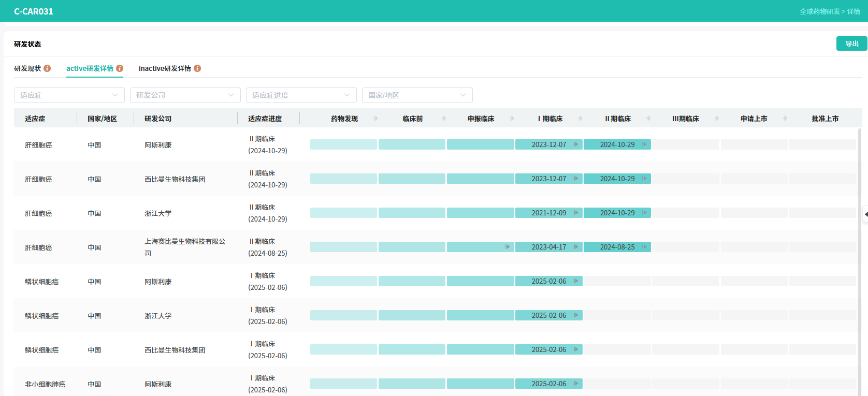Click info icon next to 研发现状 tab
Image resolution: width=868 pixels, height=396 pixels.
pos(47,68)
